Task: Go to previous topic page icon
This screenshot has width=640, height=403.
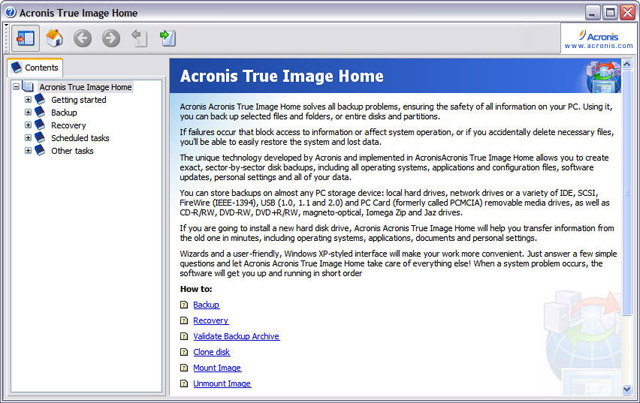Action: point(139,38)
